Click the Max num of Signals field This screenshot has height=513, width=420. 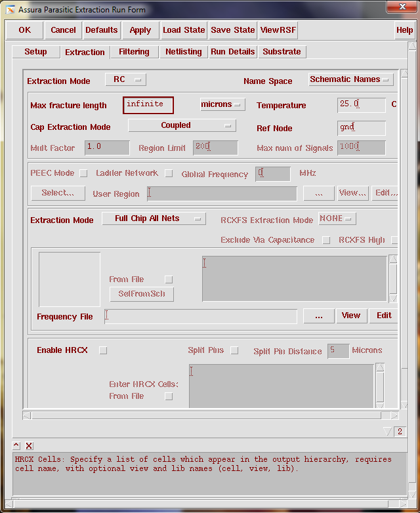pyautogui.click(x=362, y=148)
